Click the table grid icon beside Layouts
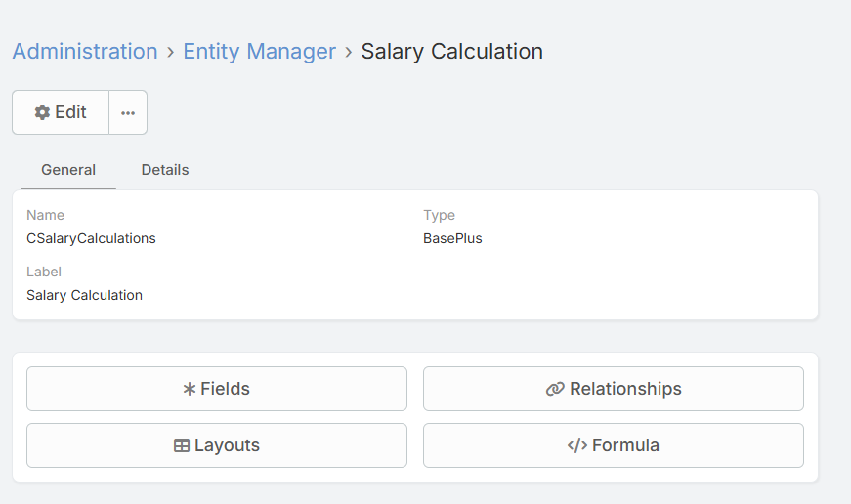Screen dimensions: 851x504 click(x=182, y=445)
